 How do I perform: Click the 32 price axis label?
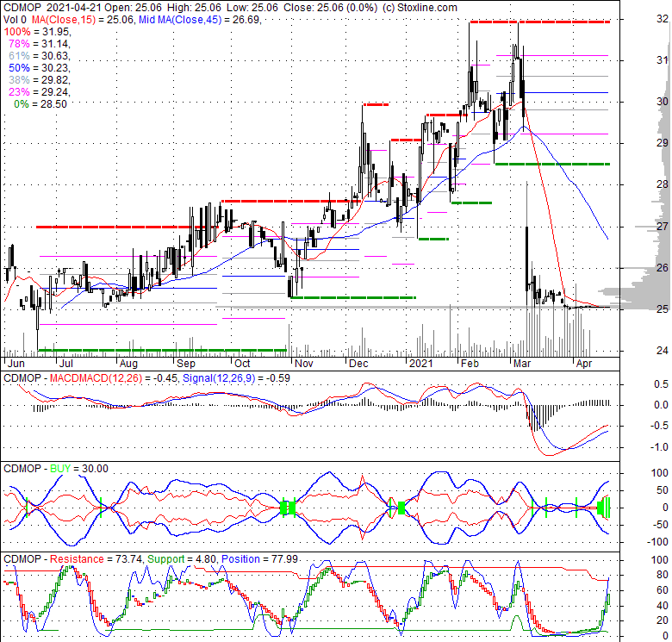[663, 18]
